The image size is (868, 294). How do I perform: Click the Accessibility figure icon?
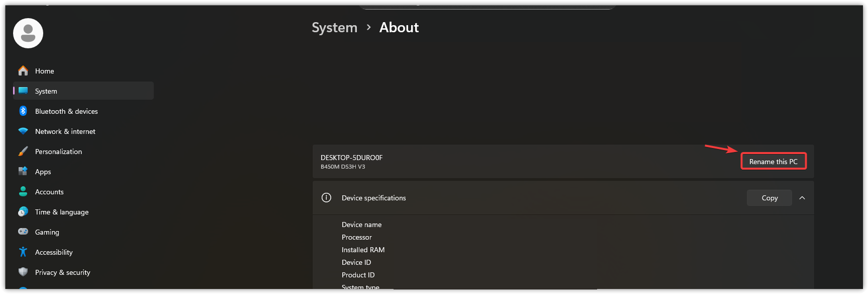(x=23, y=252)
